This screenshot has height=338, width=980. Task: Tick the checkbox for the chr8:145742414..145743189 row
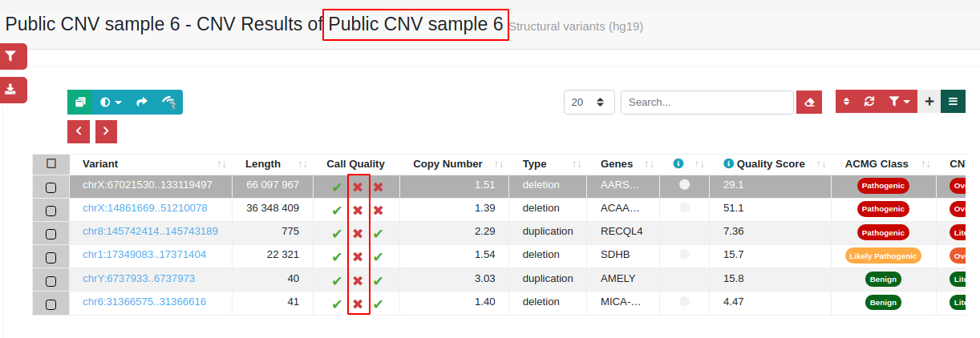[x=51, y=234]
